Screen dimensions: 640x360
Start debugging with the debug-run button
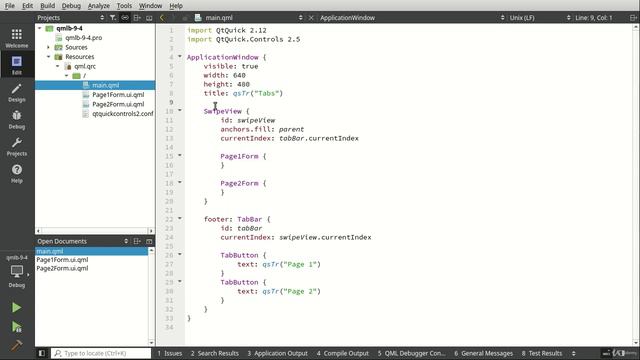click(x=16, y=327)
